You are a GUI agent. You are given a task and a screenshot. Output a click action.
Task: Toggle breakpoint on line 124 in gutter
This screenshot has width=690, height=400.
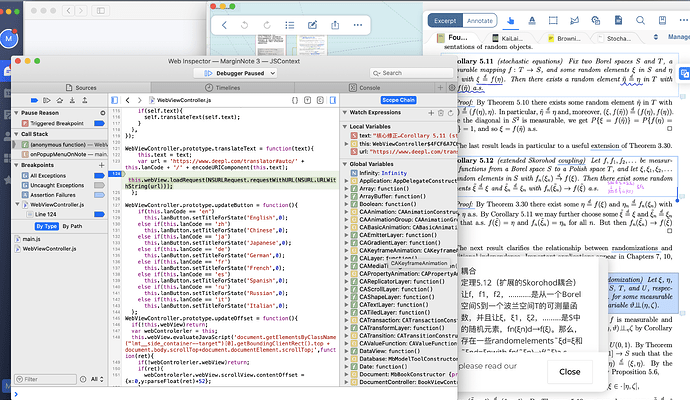click(x=116, y=174)
